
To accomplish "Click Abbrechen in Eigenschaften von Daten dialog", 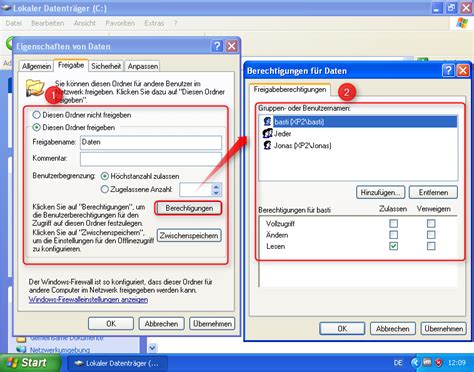I will click(161, 324).
